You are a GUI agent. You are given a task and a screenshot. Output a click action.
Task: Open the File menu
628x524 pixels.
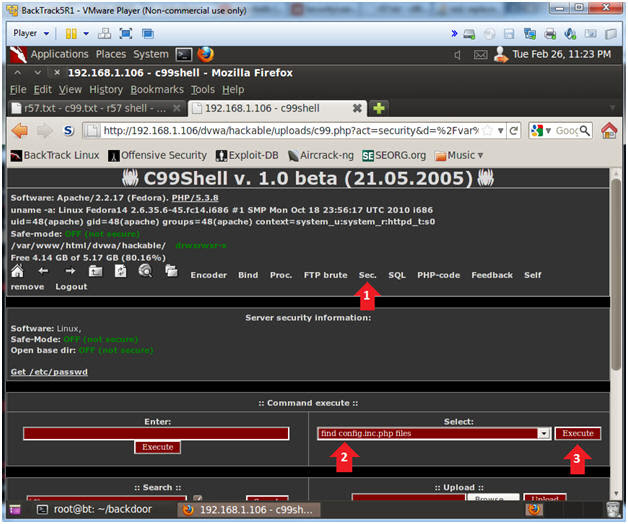point(18,90)
